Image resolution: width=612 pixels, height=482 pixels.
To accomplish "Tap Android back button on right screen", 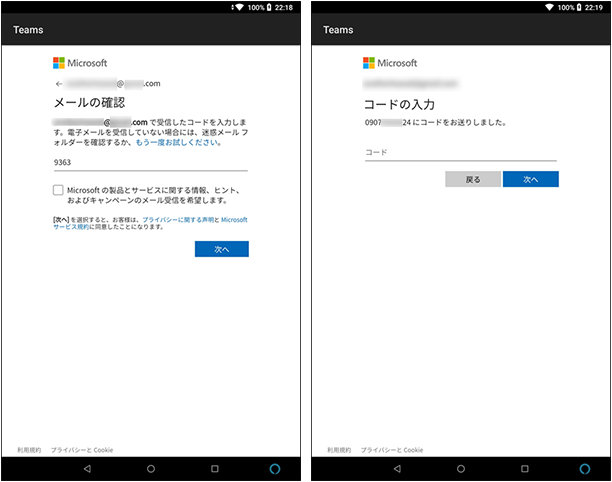I will point(397,469).
